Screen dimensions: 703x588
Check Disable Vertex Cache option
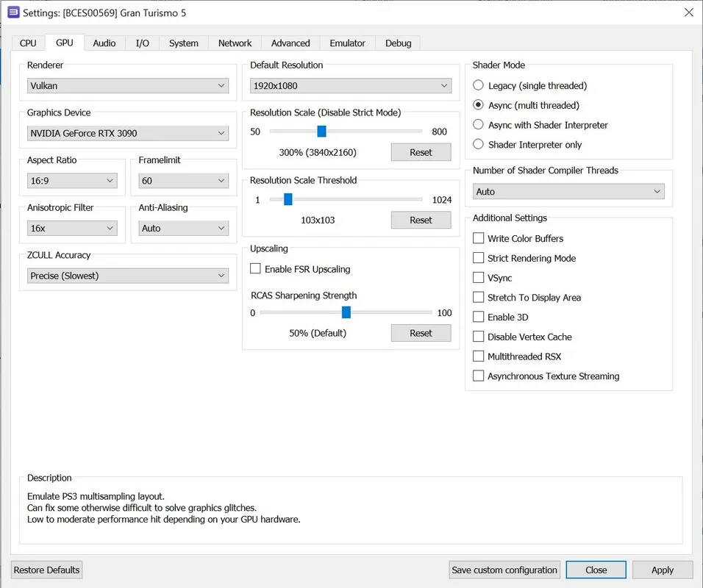click(523, 337)
